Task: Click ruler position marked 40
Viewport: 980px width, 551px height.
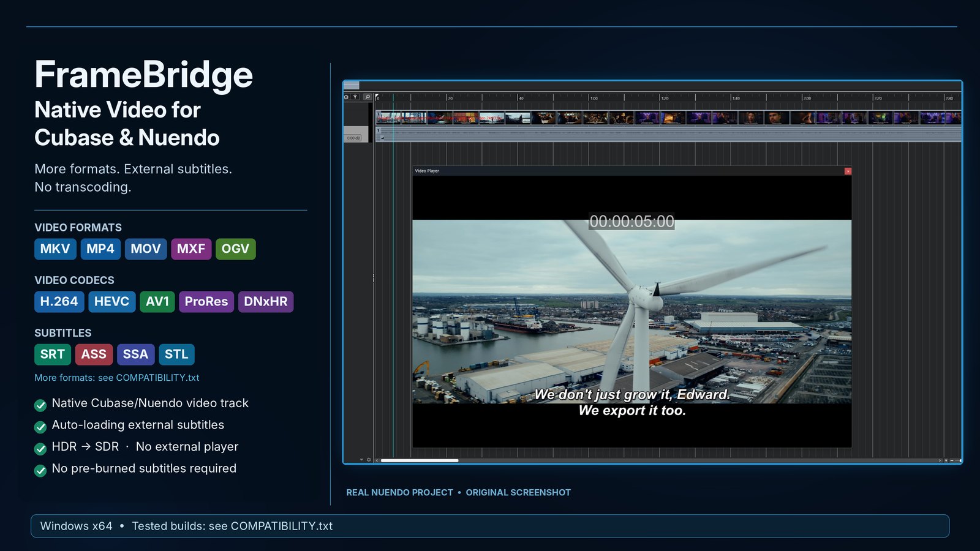Action: 521,98
